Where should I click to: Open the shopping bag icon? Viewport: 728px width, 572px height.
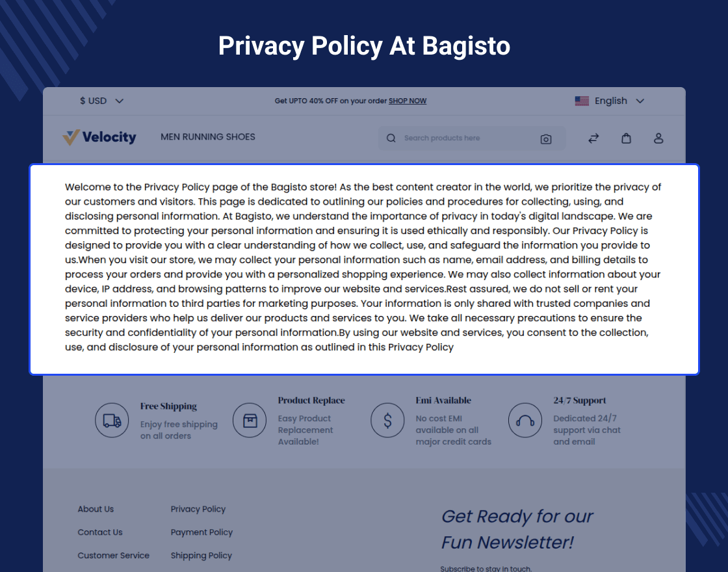pos(626,138)
